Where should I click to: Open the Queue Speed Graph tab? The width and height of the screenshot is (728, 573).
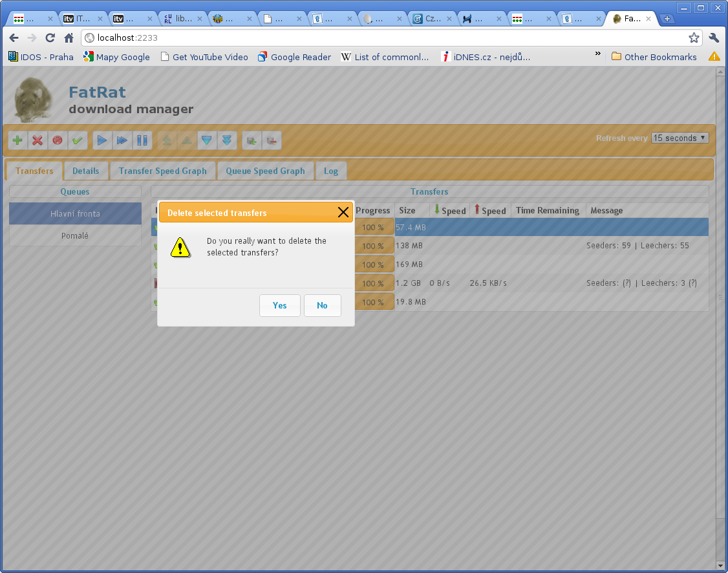pyautogui.click(x=265, y=171)
